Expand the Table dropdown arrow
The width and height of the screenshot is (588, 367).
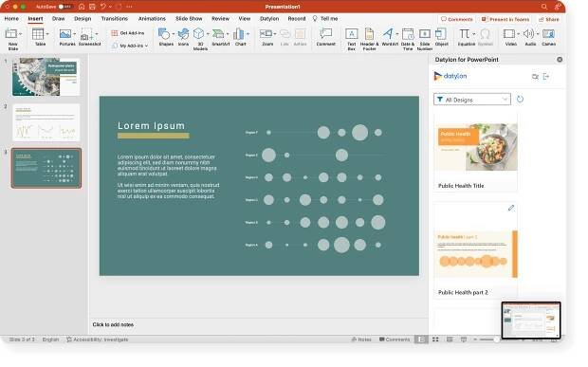pyautogui.click(x=47, y=34)
